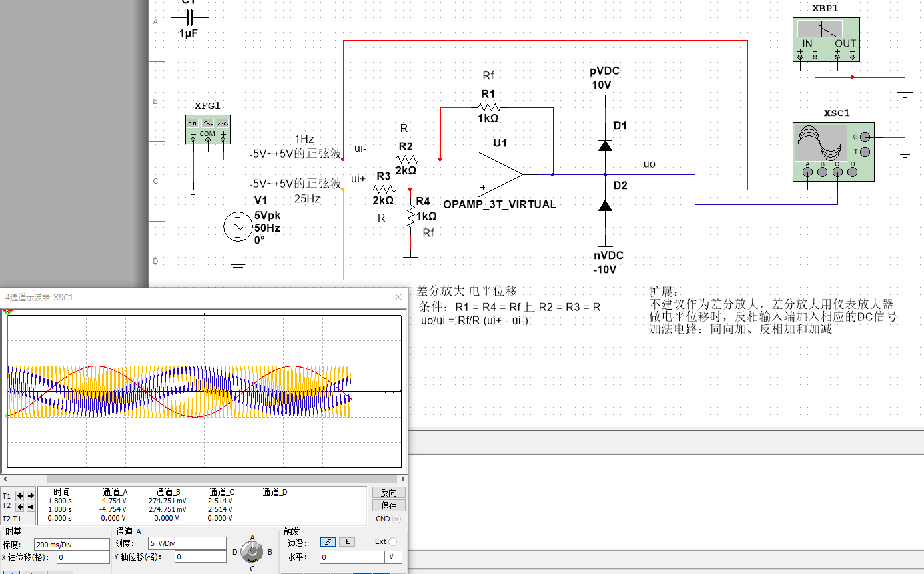Select the U1 op-amp symbol
The width and height of the screenshot is (924, 574).
point(500,174)
